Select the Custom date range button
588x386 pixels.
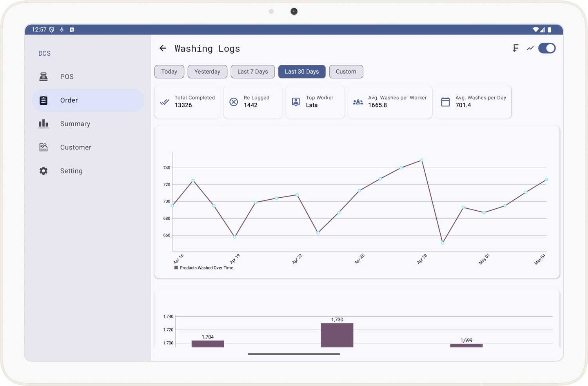[346, 71]
